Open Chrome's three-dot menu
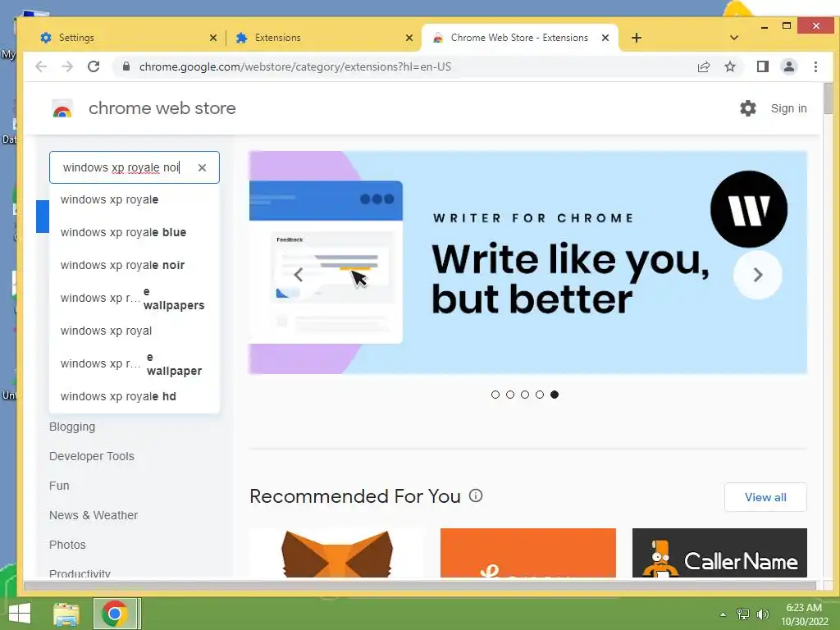The image size is (840, 630). (815, 66)
